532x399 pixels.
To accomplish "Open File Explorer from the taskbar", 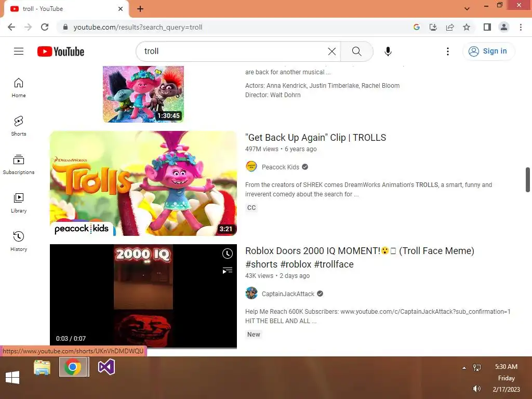I will (42, 367).
